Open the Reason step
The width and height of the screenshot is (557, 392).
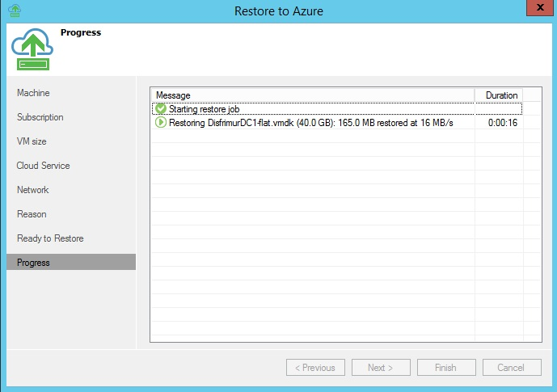pos(32,214)
